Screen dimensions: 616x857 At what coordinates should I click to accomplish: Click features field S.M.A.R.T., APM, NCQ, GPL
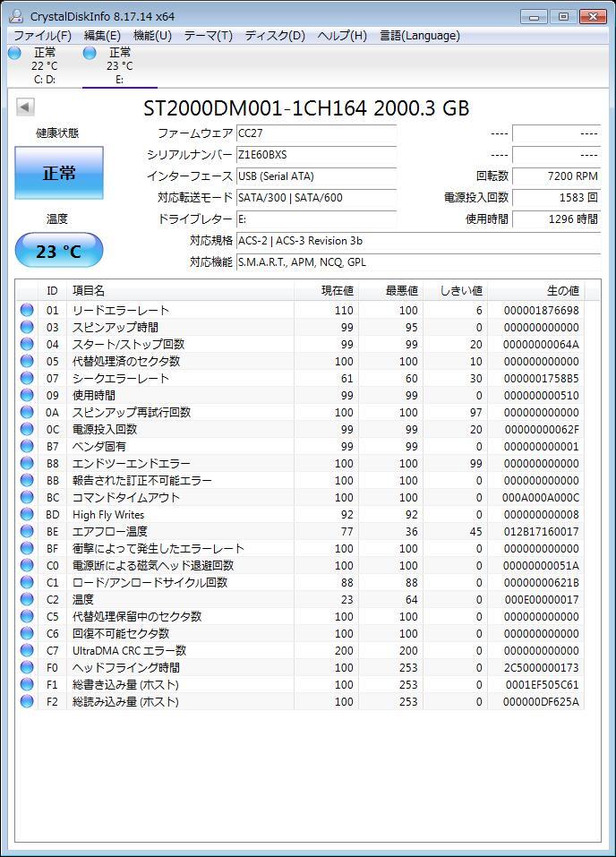pos(419,262)
